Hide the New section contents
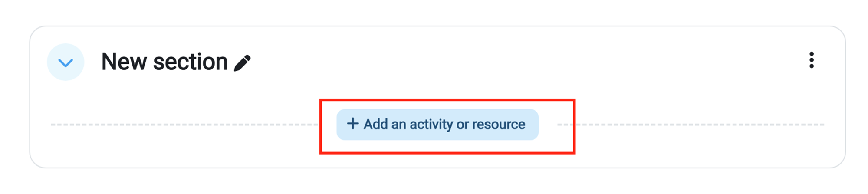The width and height of the screenshot is (868, 194). [x=66, y=62]
